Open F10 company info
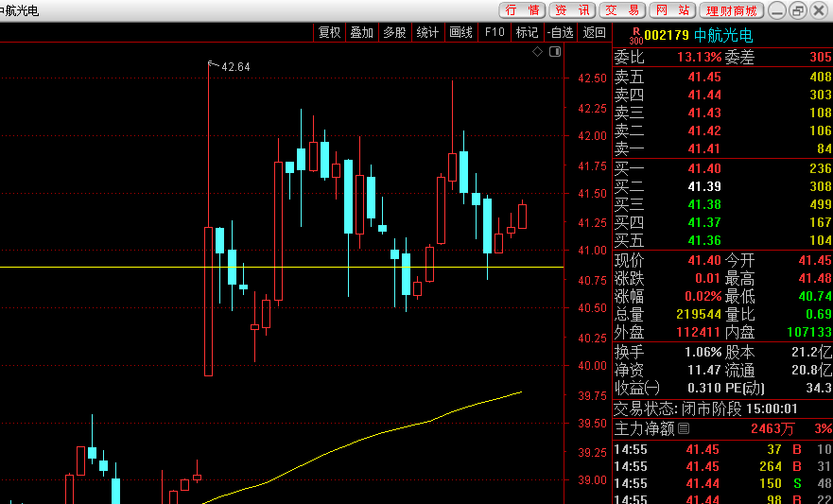This screenshot has height=504, width=833. [x=495, y=32]
